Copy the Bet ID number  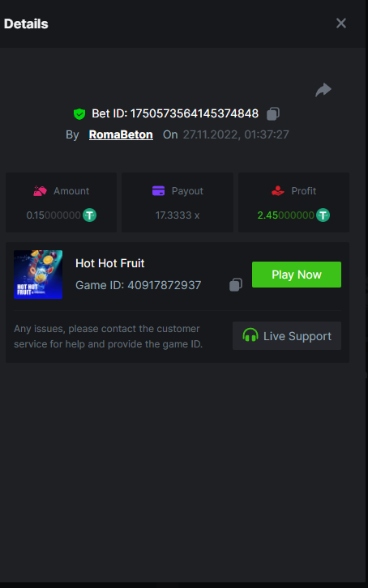tap(273, 113)
